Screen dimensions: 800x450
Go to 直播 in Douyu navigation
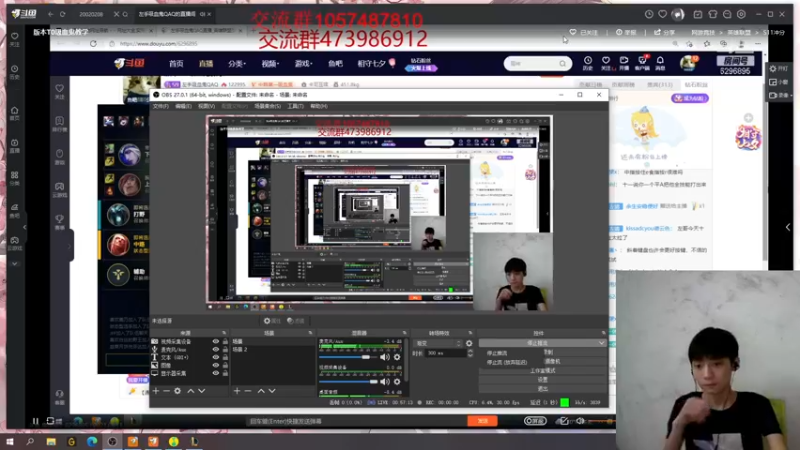[x=206, y=64]
